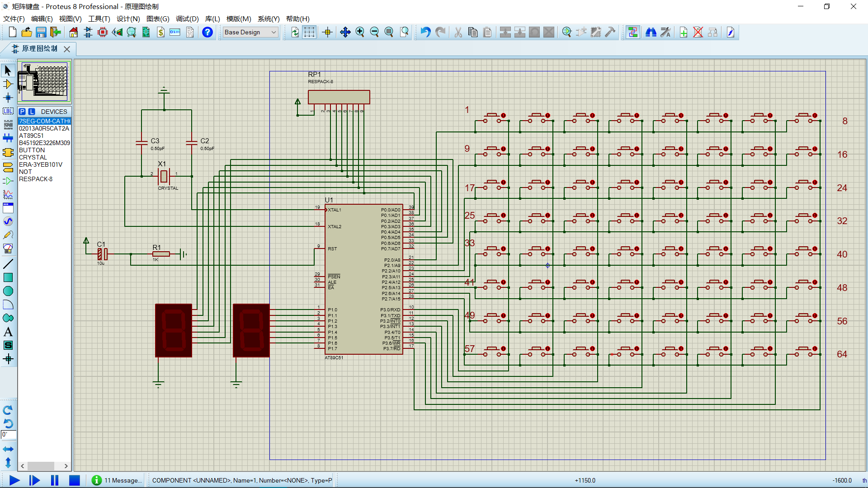Toggle the grid display button
Image resolution: width=868 pixels, height=488 pixels.
pyautogui.click(x=309, y=32)
